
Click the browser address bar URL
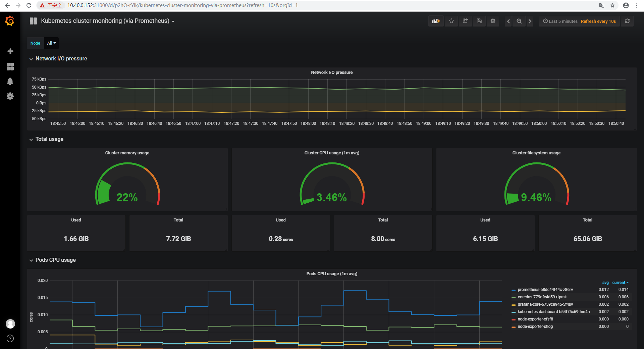pos(183,5)
